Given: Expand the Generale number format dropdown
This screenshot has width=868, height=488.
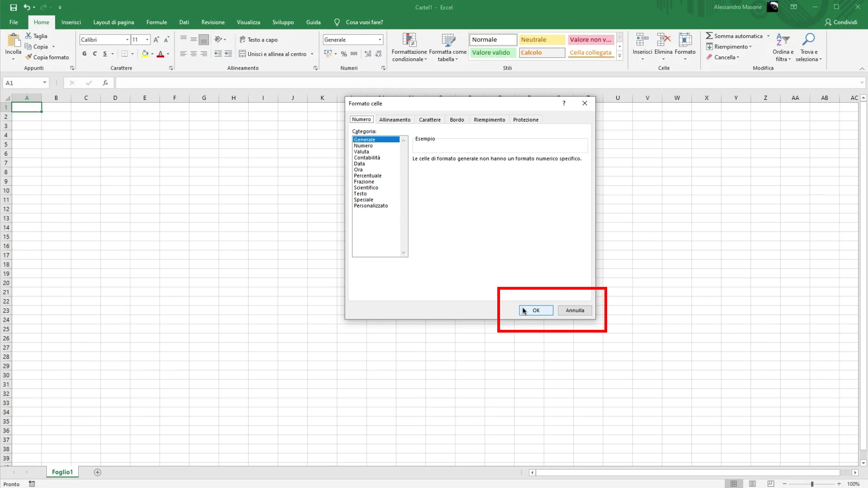Looking at the screenshot, I should pos(380,40).
